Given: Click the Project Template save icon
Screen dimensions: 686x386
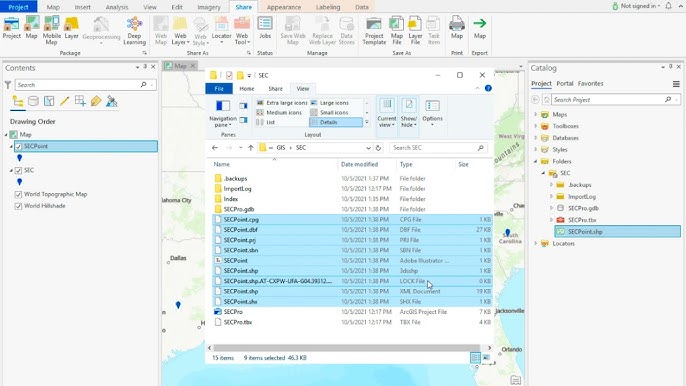Looking at the screenshot, I should (374, 31).
